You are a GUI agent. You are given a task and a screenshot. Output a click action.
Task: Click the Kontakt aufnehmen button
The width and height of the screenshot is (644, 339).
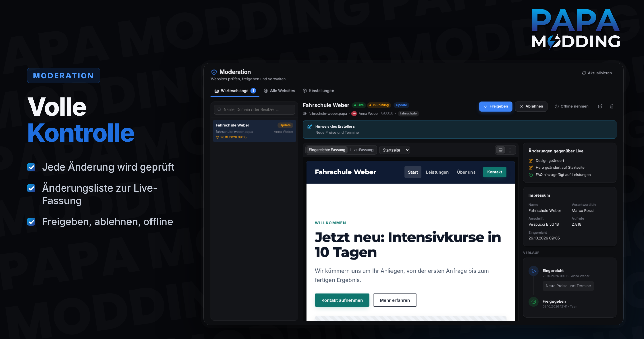[342, 300]
